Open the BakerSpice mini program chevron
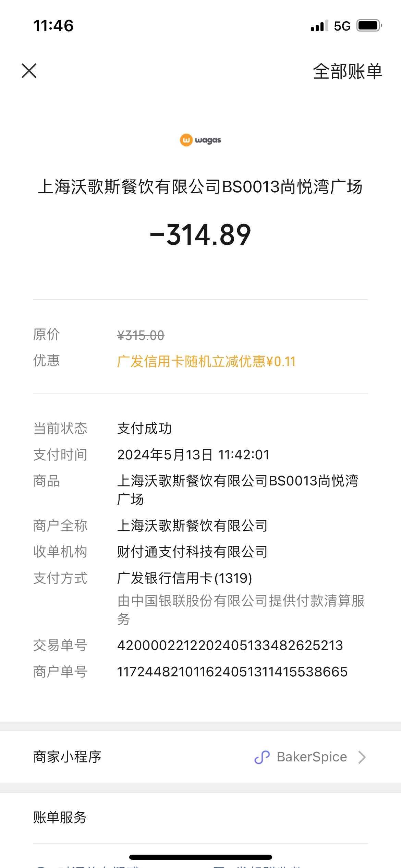The image size is (401, 868). [x=362, y=757]
